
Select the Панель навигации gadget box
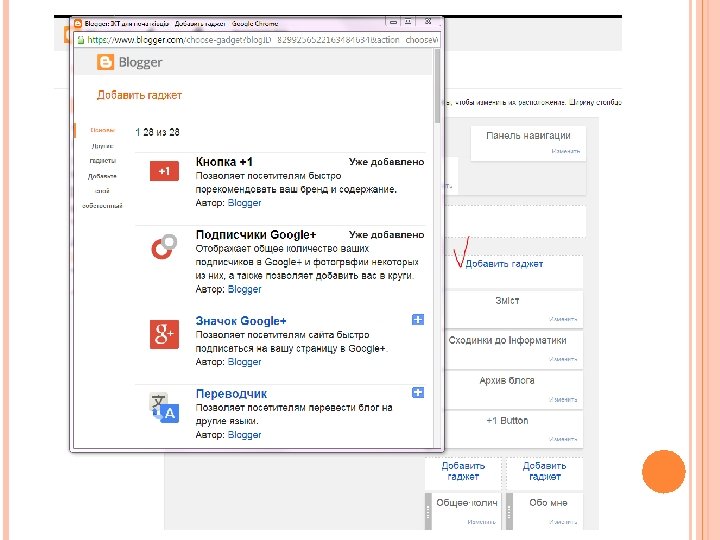(529, 143)
